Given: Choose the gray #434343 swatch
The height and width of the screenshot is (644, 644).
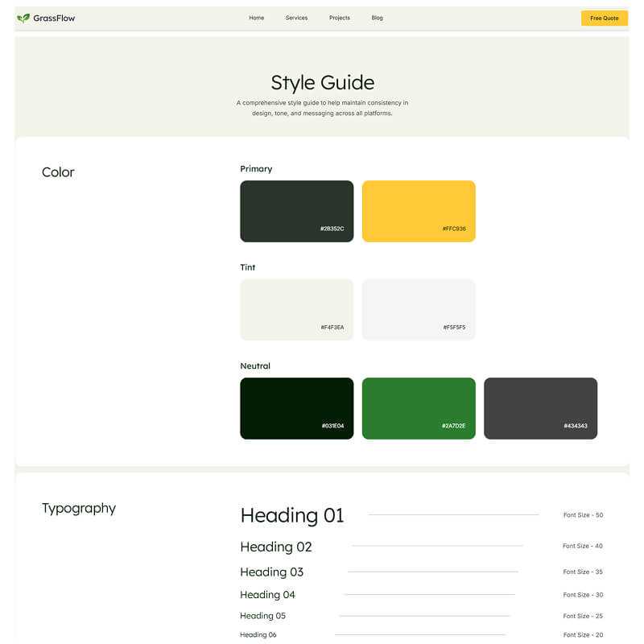Looking at the screenshot, I should [540, 408].
